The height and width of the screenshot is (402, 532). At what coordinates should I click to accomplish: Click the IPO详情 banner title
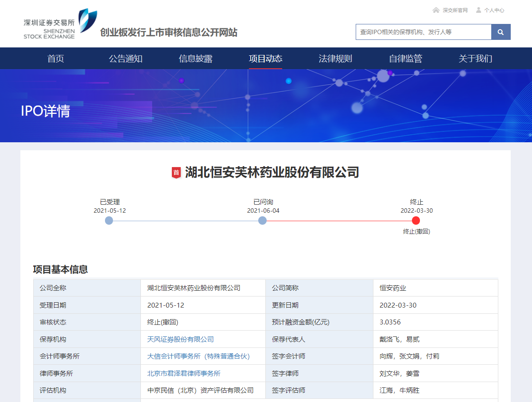46,111
